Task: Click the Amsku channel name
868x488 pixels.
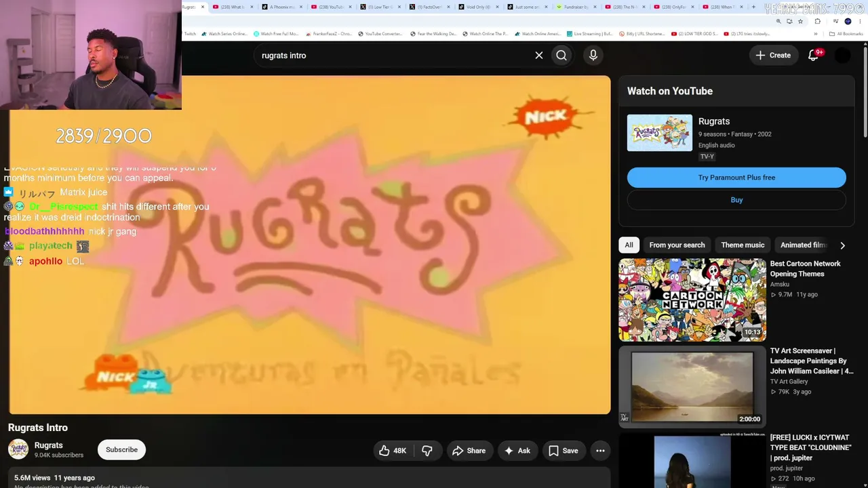Action: tap(779, 285)
